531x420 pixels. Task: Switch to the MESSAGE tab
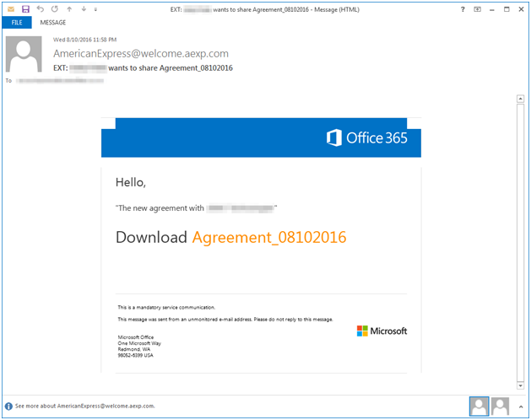(53, 23)
